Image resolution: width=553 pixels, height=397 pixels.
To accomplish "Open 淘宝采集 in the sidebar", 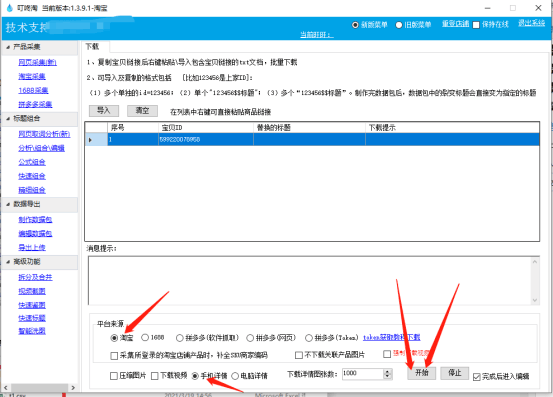I will coord(32,77).
